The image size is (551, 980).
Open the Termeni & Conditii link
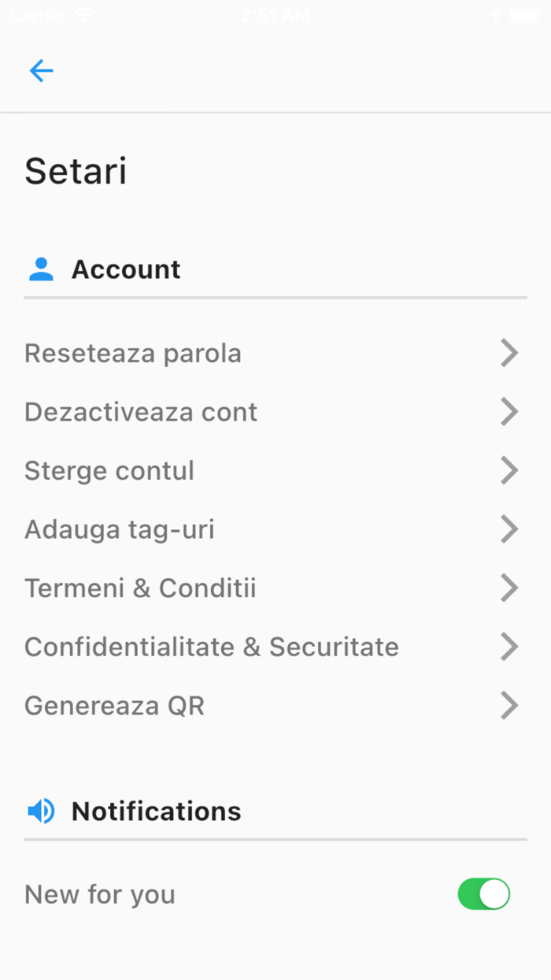tap(140, 588)
